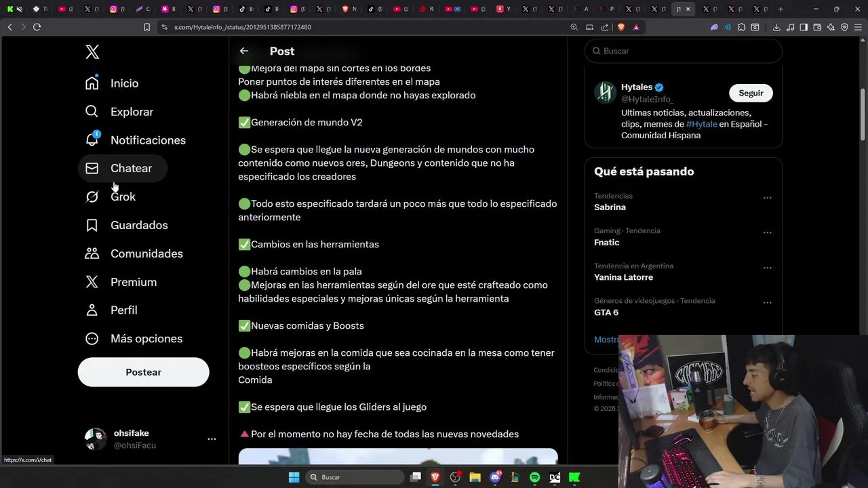Open Inicio in the X sidebar

tap(112, 83)
